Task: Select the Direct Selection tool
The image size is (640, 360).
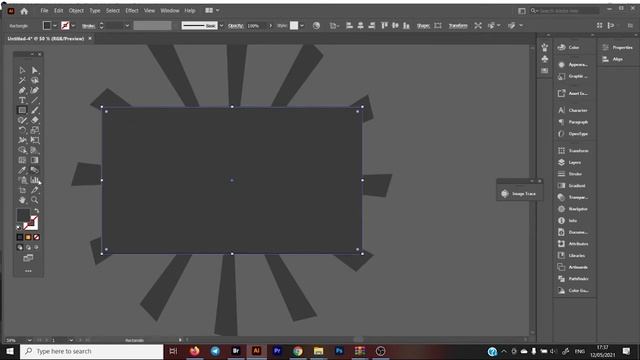Action: click(35, 70)
